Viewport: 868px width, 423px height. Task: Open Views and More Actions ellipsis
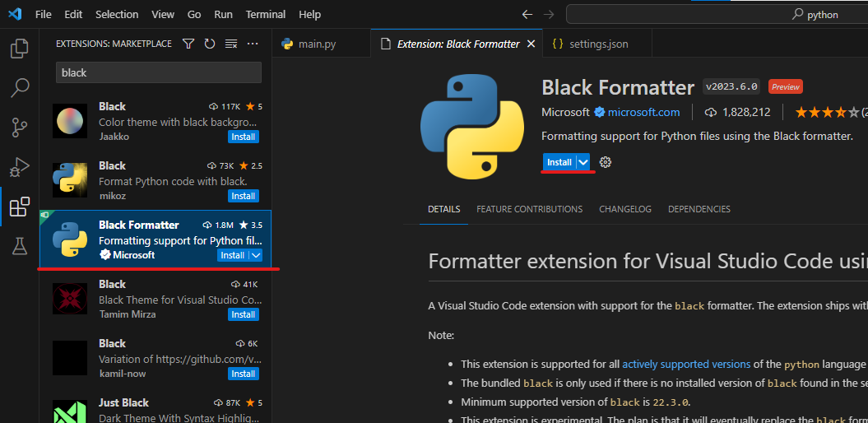coord(253,44)
